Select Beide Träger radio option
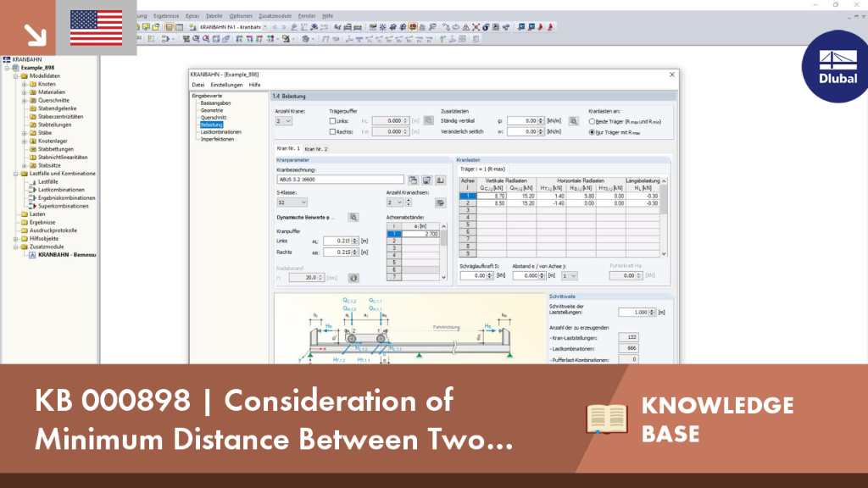This screenshot has width=868, height=488. click(x=592, y=121)
